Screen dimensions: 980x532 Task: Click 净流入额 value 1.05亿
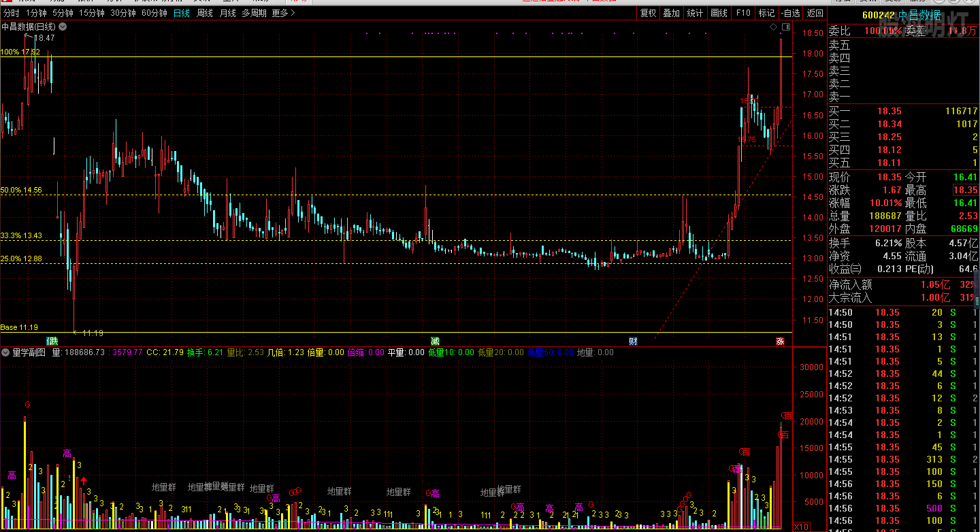pyautogui.click(x=935, y=284)
